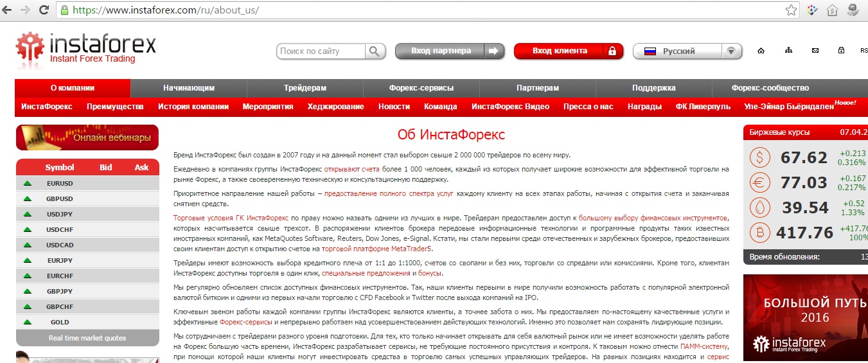Open the Онлайн вебинары banner

[87, 137]
